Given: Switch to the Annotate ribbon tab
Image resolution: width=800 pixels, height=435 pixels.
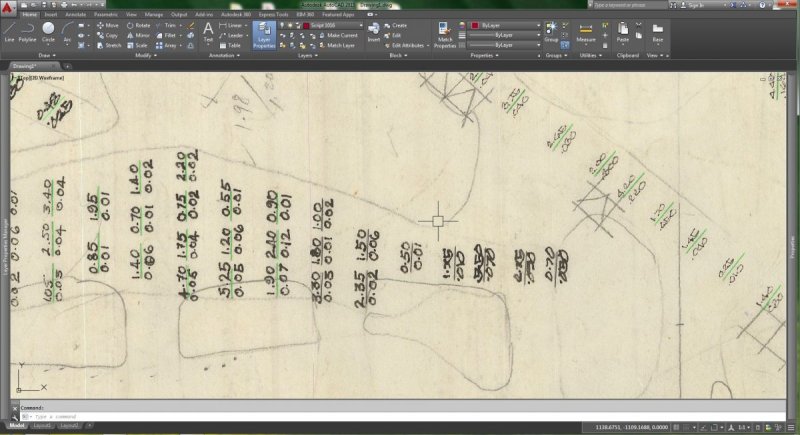Looking at the screenshot, I should [x=76, y=15].
